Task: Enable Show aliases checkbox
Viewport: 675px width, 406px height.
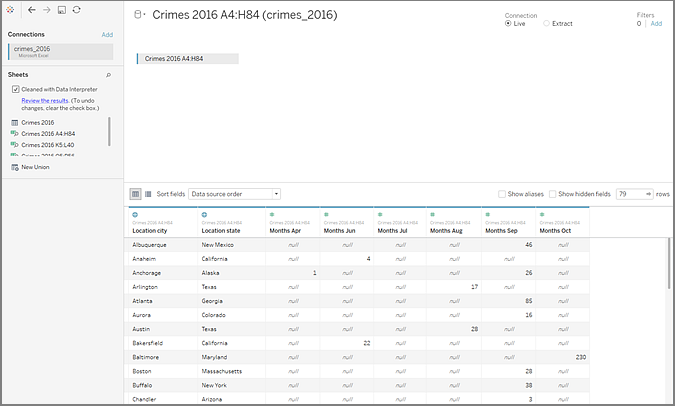Action: (502, 194)
